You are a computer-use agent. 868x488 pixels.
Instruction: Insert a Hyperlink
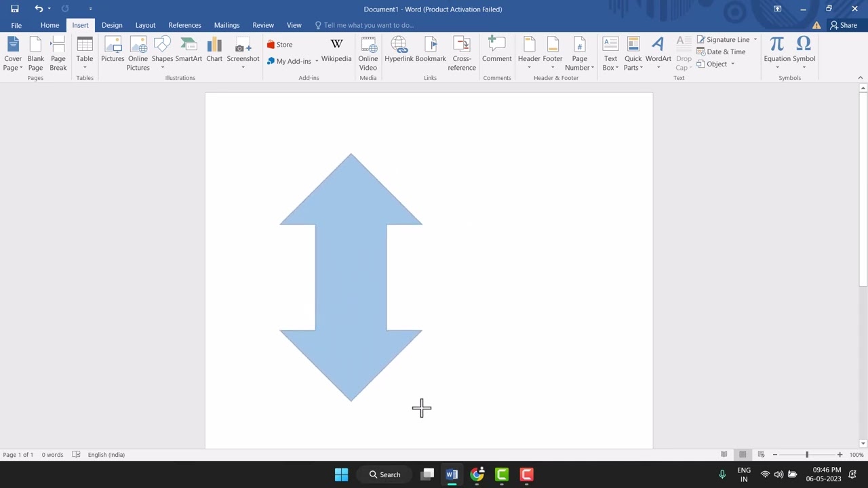(x=399, y=51)
